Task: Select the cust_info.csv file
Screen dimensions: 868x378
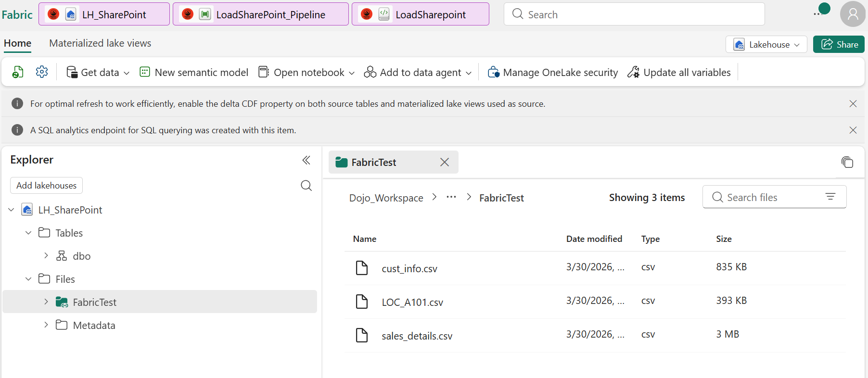Action: point(409,268)
